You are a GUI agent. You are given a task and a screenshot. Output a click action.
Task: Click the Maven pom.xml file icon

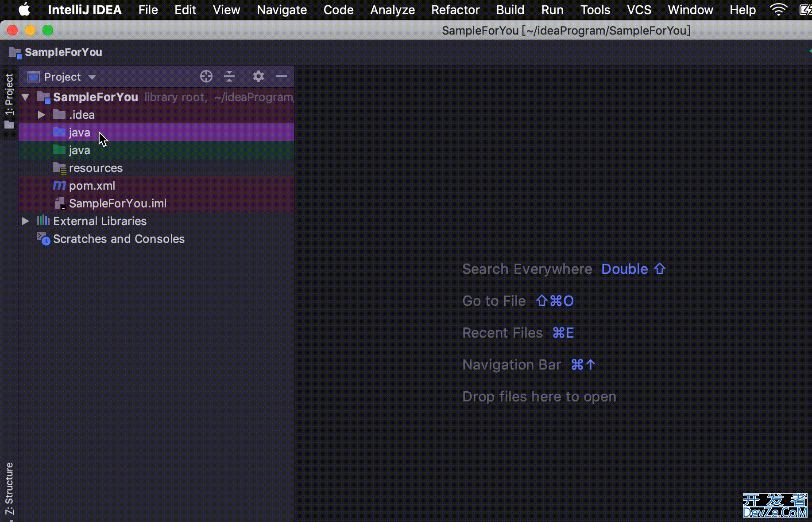[x=59, y=186]
